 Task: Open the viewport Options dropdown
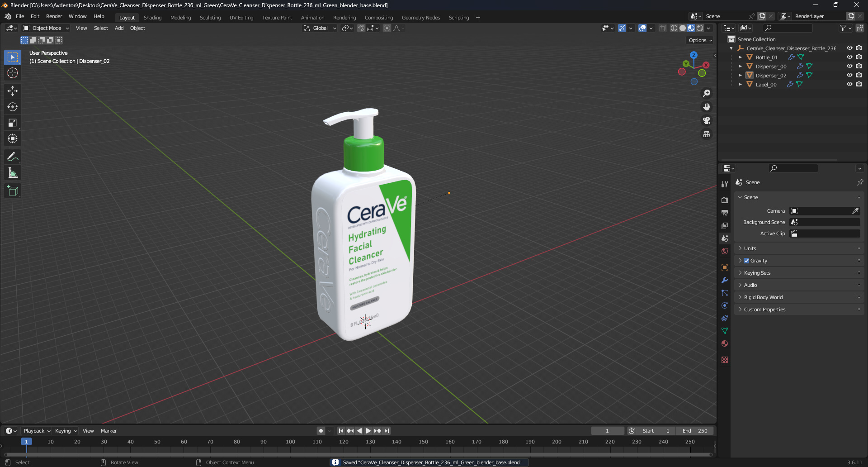point(700,40)
